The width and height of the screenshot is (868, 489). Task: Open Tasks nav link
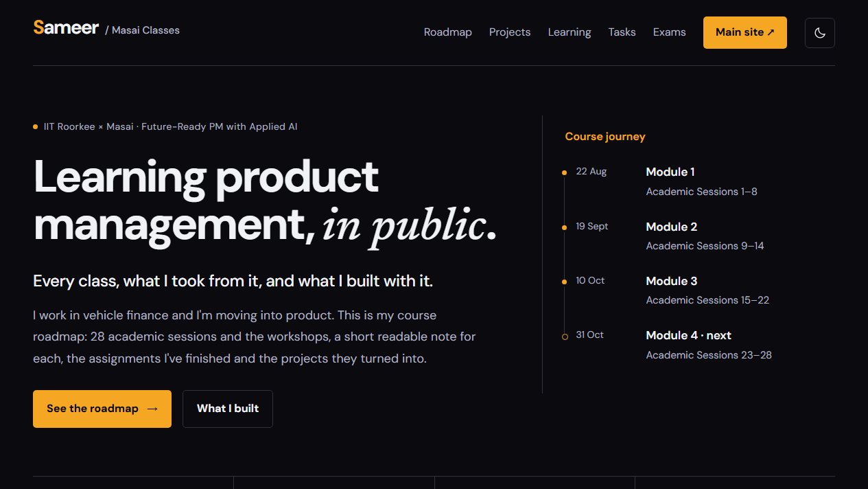(622, 32)
